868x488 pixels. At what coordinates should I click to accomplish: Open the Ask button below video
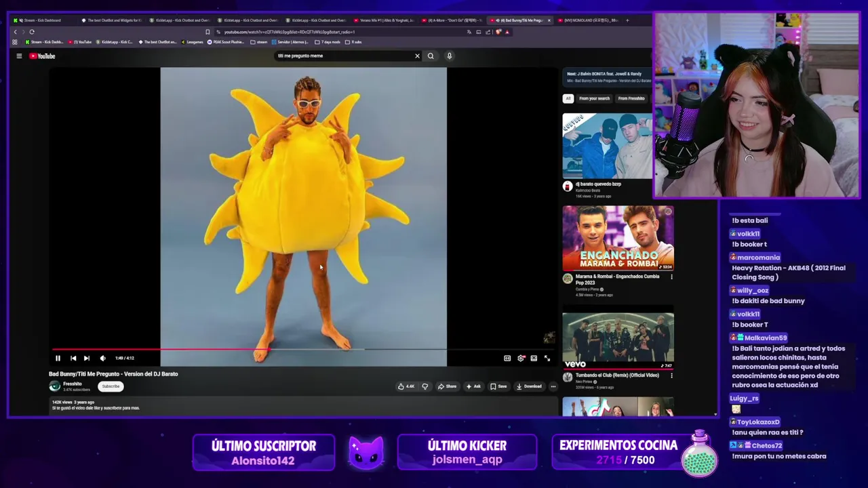click(x=473, y=386)
